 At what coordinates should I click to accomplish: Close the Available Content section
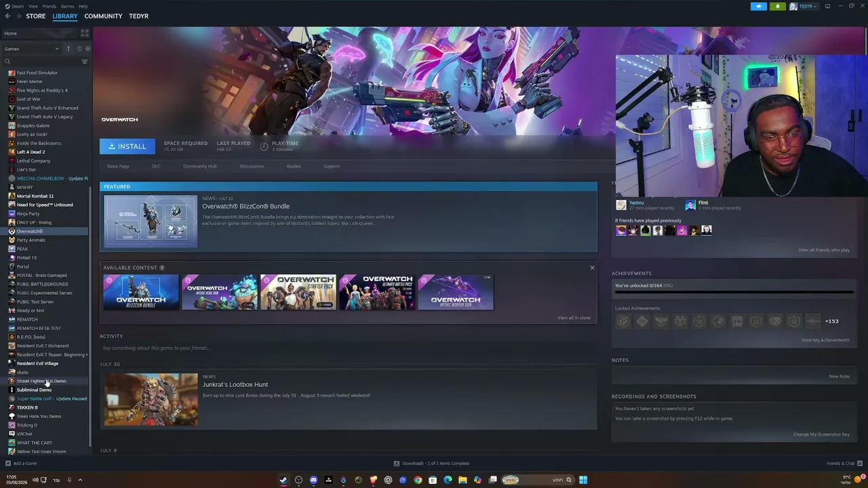[592, 268]
